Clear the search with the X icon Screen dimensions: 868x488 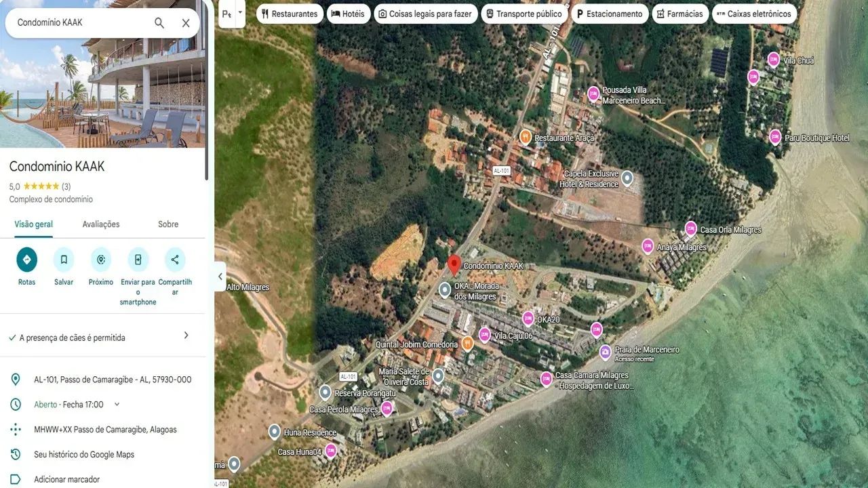186,23
